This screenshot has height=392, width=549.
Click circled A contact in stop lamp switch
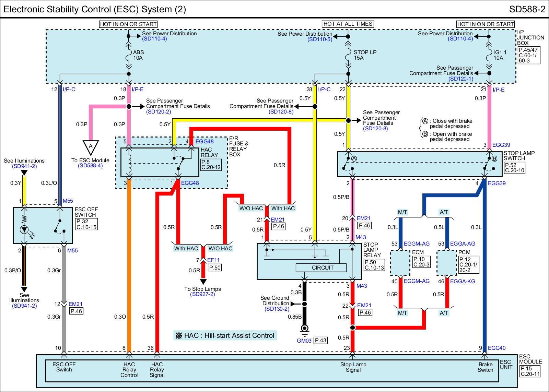click(354, 159)
